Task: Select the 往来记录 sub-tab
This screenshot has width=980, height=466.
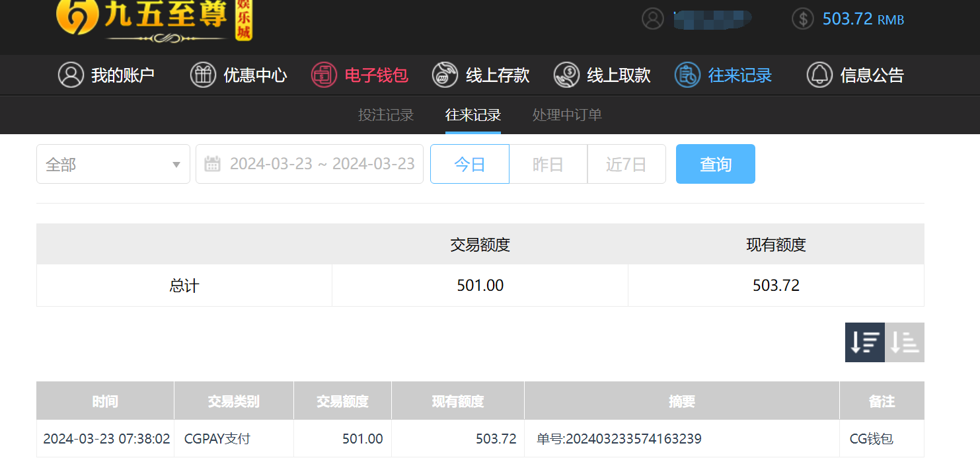Action: click(473, 115)
